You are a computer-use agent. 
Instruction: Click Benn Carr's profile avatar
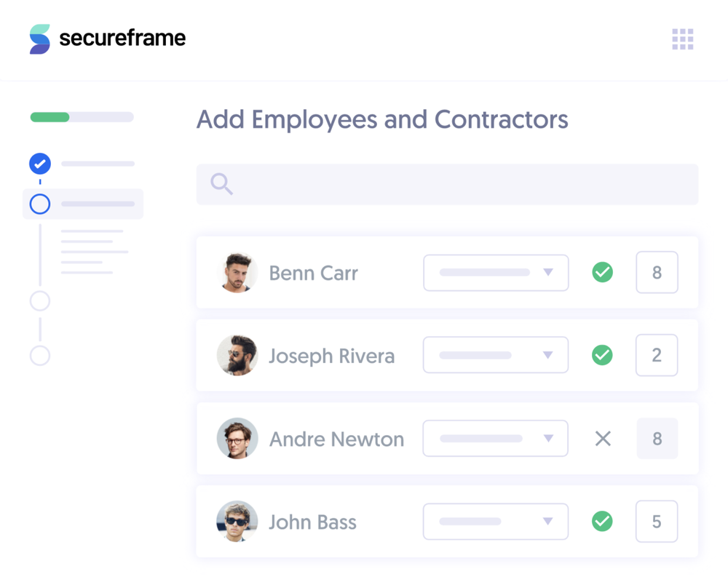tap(238, 273)
